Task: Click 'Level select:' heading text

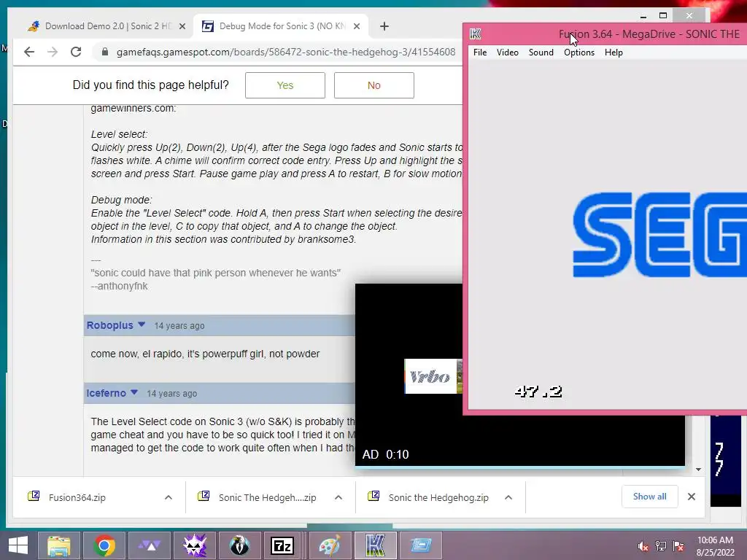Action: 119,134
